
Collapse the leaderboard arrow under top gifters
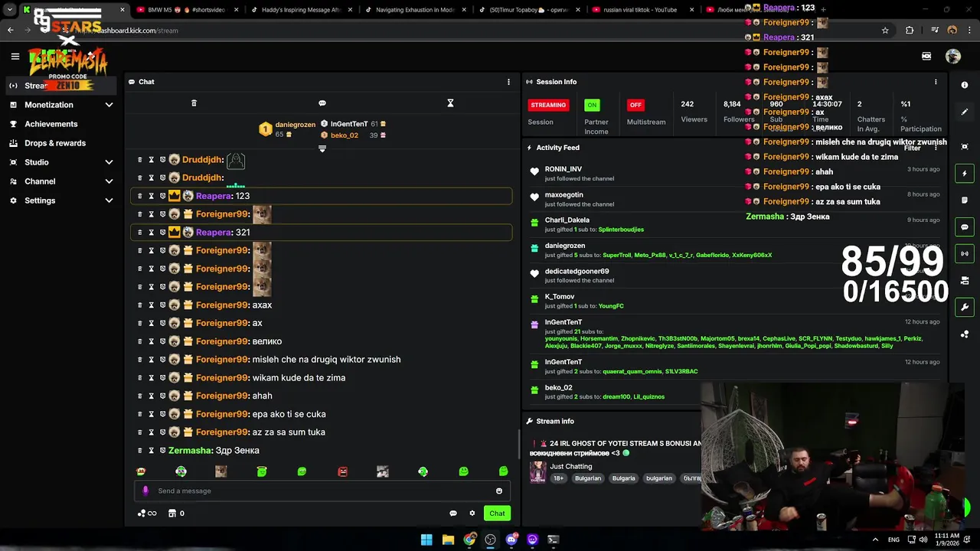[322, 148]
